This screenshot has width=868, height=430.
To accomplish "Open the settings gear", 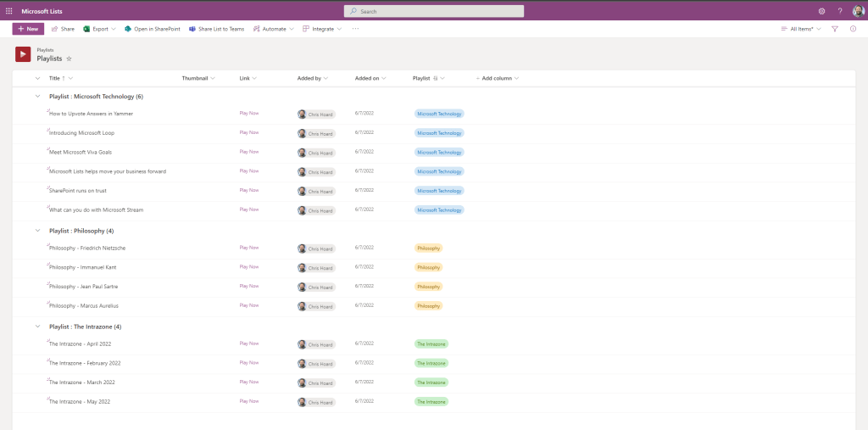I will click(821, 11).
